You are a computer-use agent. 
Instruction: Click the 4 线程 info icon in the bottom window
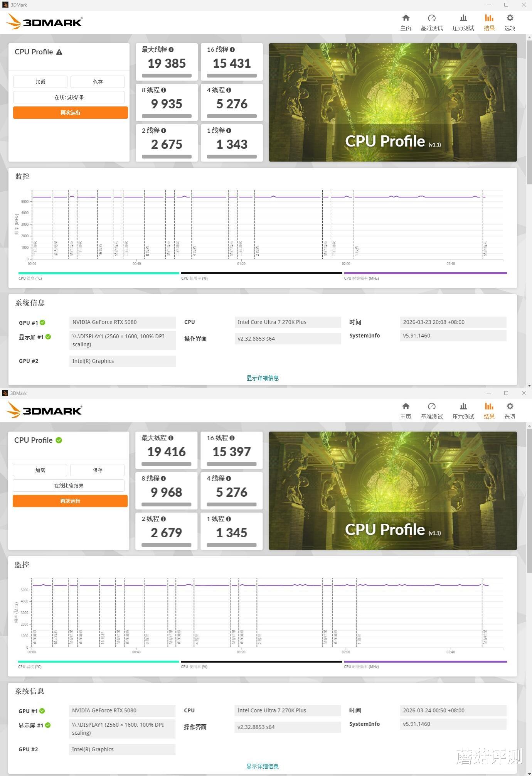point(228,478)
